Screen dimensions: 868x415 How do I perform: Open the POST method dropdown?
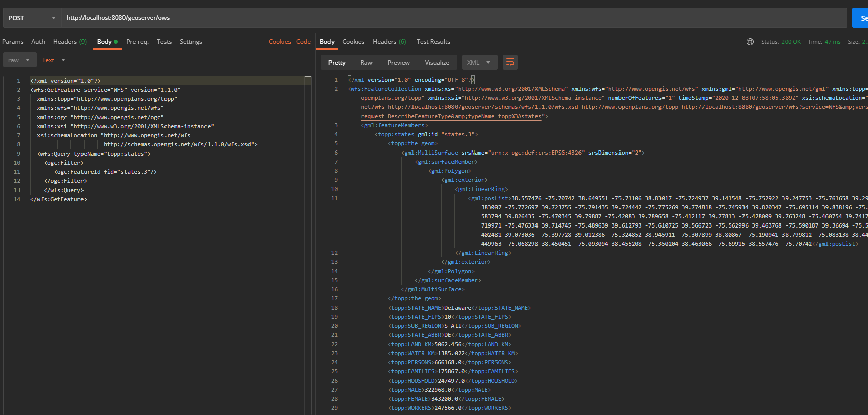32,18
